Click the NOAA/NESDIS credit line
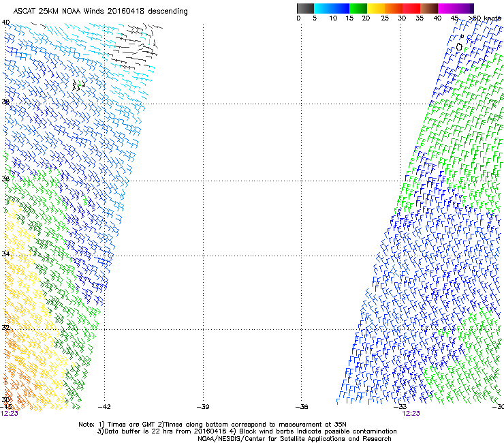The height and width of the screenshot is (443, 504). [294, 439]
